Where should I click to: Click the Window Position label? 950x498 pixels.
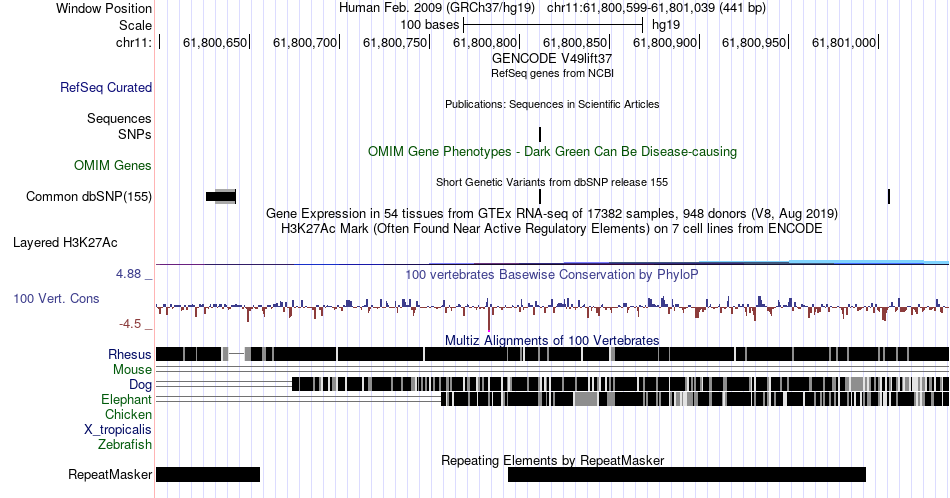tap(104, 8)
